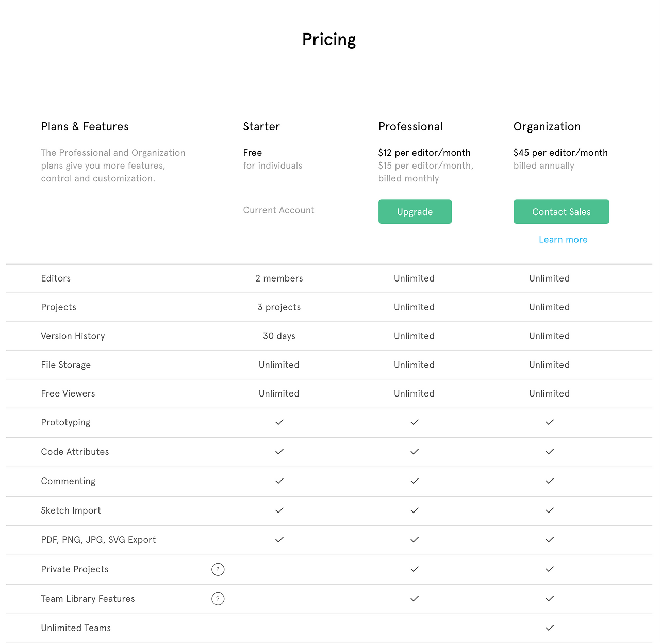Open the Learn more link

tap(563, 240)
